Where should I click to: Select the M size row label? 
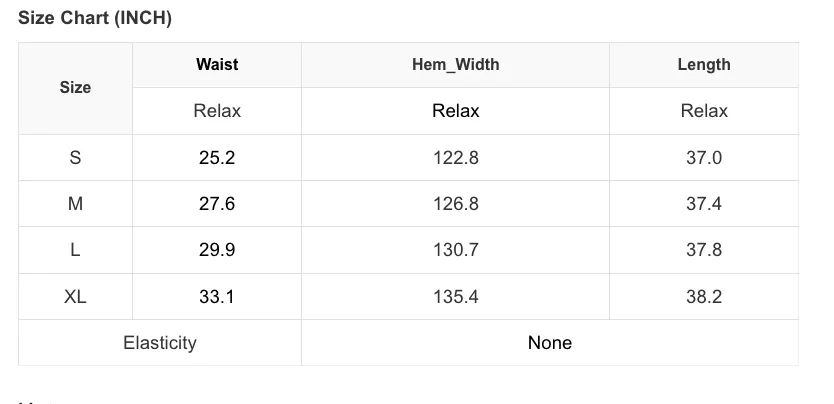(x=75, y=204)
